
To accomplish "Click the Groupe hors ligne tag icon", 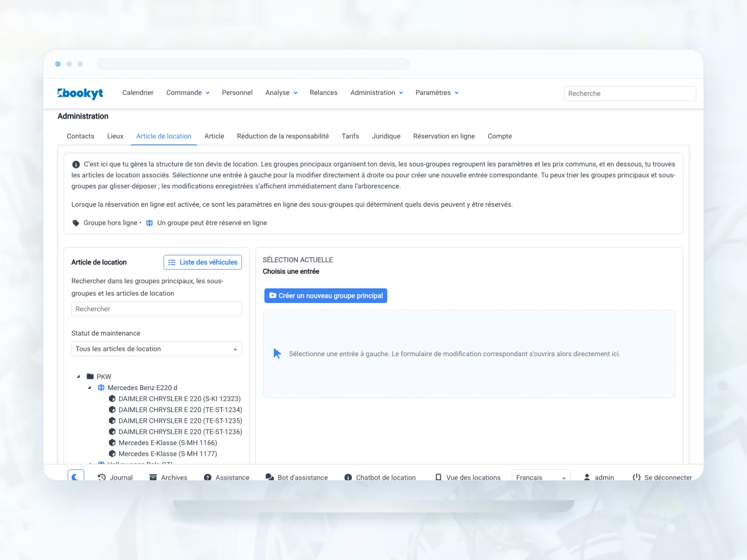I will click(76, 223).
